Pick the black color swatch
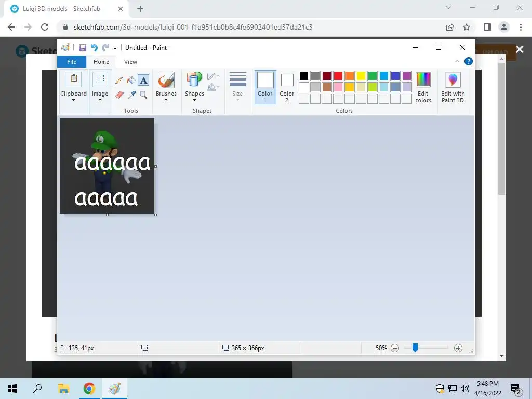This screenshot has width=532, height=399. coord(304,76)
